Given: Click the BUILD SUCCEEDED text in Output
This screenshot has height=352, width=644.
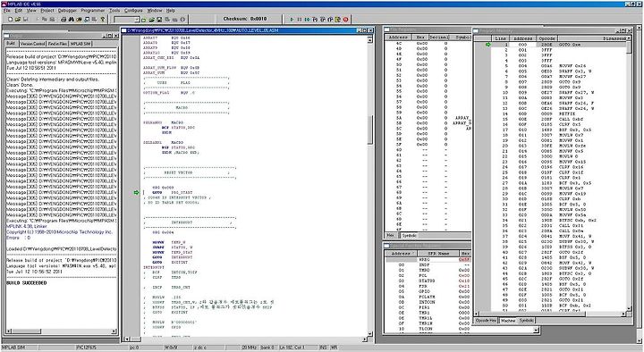Looking at the screenshot, I should [x=27, y=283].
